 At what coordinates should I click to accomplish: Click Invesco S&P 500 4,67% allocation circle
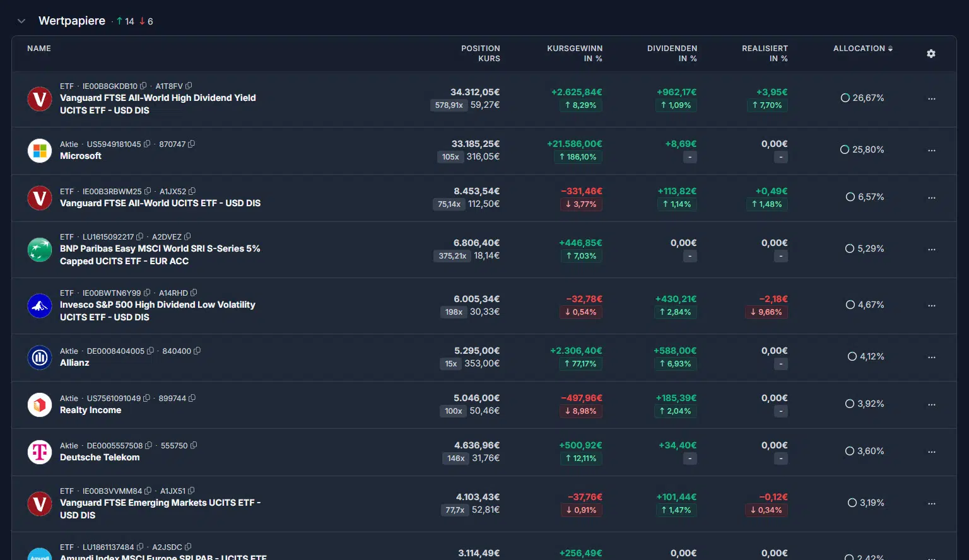click(x=850, y=305)
